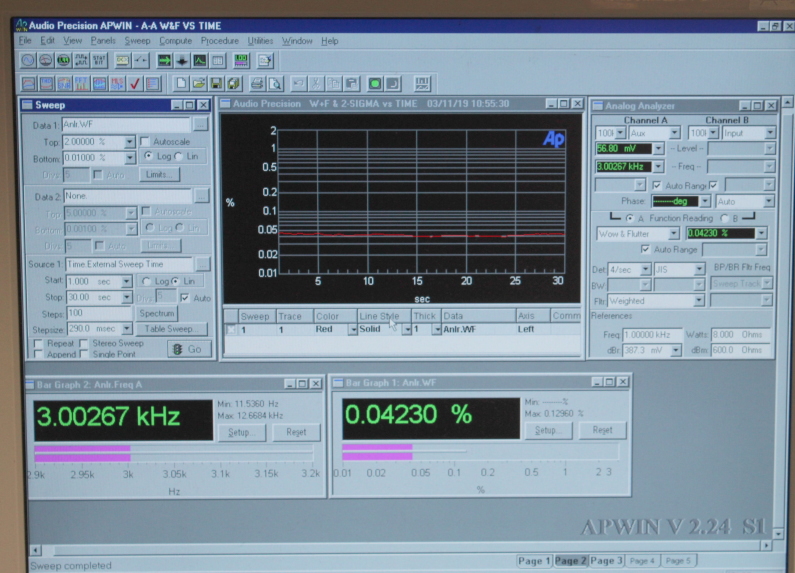Click the stop sweep toolbar icon

(392, 83)
